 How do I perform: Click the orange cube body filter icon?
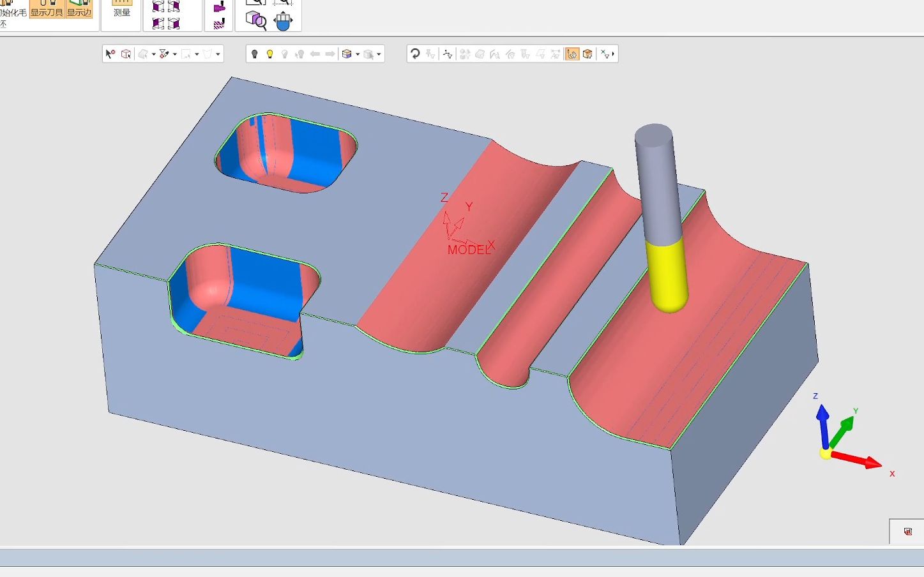pos(587,54)
